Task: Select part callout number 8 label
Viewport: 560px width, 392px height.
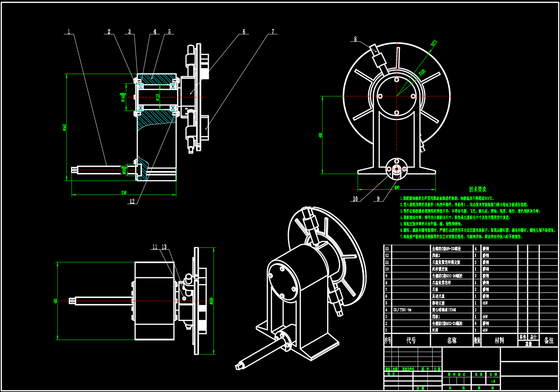Action: [356, 39]
